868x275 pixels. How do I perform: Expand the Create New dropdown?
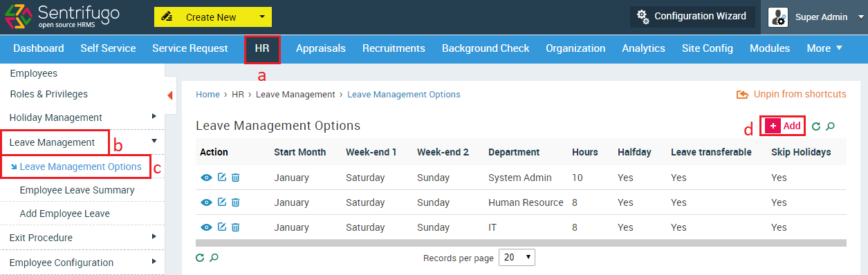coord(213,17)
